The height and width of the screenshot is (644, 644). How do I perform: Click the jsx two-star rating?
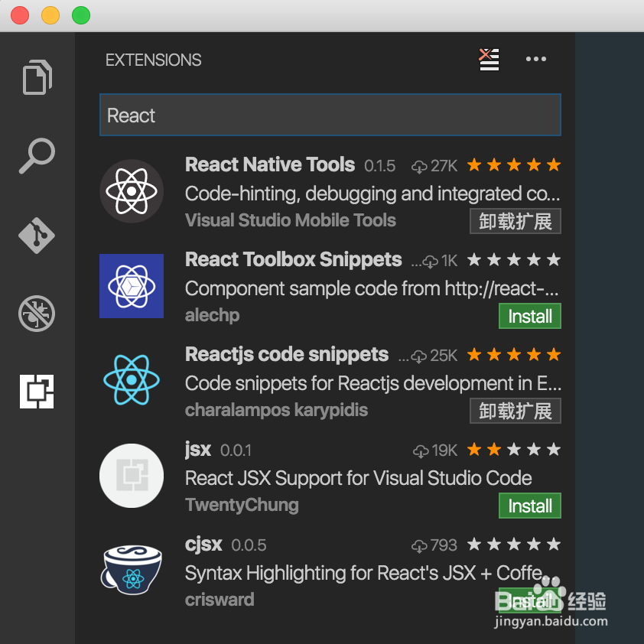click(x=514, y=450)
